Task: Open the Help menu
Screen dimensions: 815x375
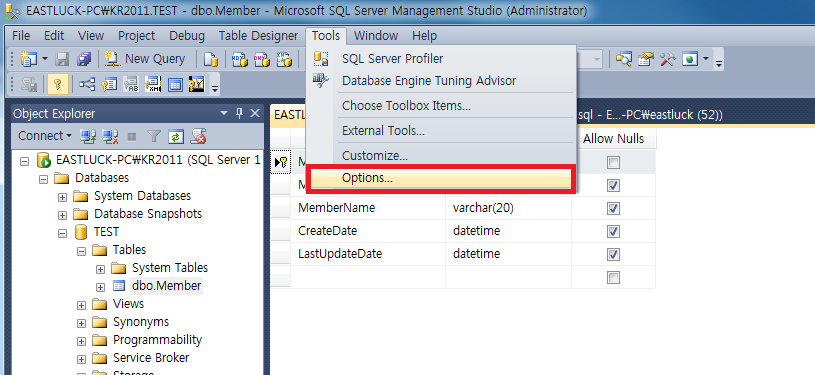Action: [x=425, y=36]
